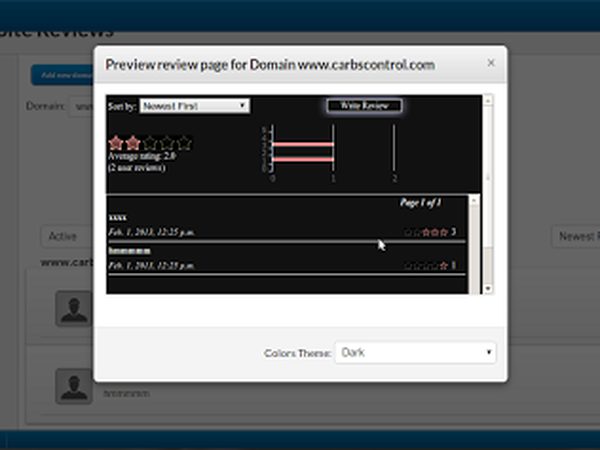Click the Active filter in background page

point(66,236)
